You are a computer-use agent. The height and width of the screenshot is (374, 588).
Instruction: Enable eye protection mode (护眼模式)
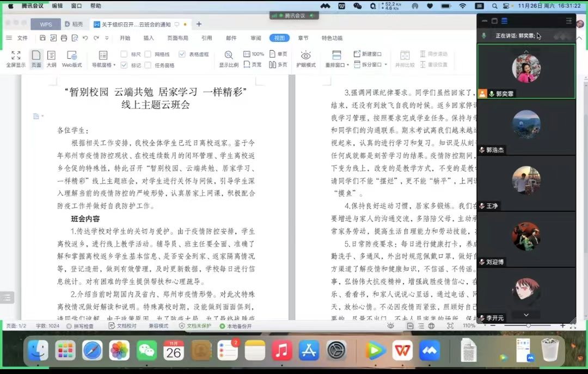[306, 59]
